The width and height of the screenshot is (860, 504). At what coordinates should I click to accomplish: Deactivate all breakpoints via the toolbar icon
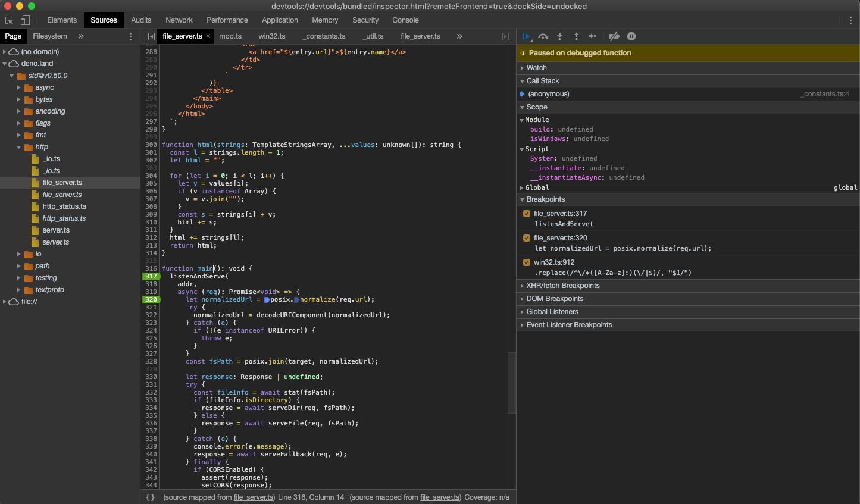[x=614, y=36]
